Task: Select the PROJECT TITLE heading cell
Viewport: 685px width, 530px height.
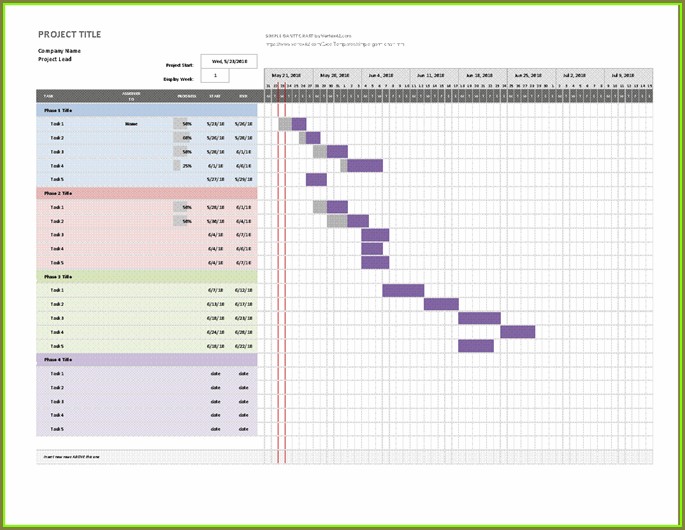Action: click(x=69, y=35)
